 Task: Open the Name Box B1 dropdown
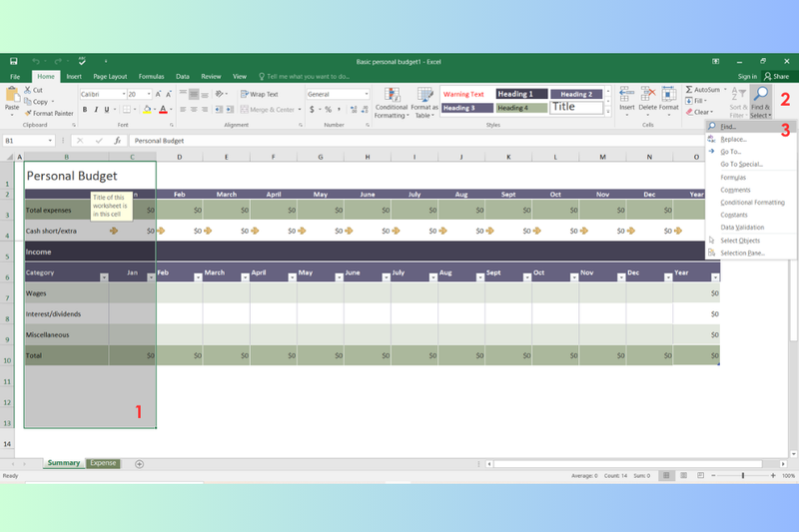(x=50, y=141)
